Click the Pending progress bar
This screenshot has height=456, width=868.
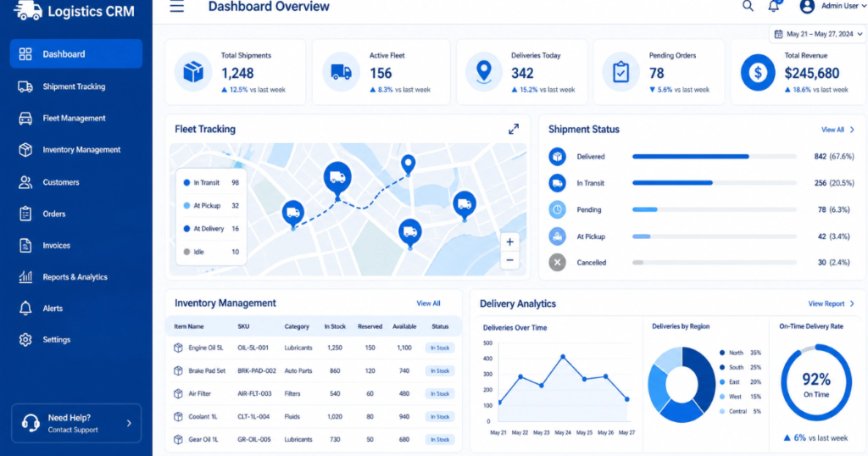click(x=714, y=209)
